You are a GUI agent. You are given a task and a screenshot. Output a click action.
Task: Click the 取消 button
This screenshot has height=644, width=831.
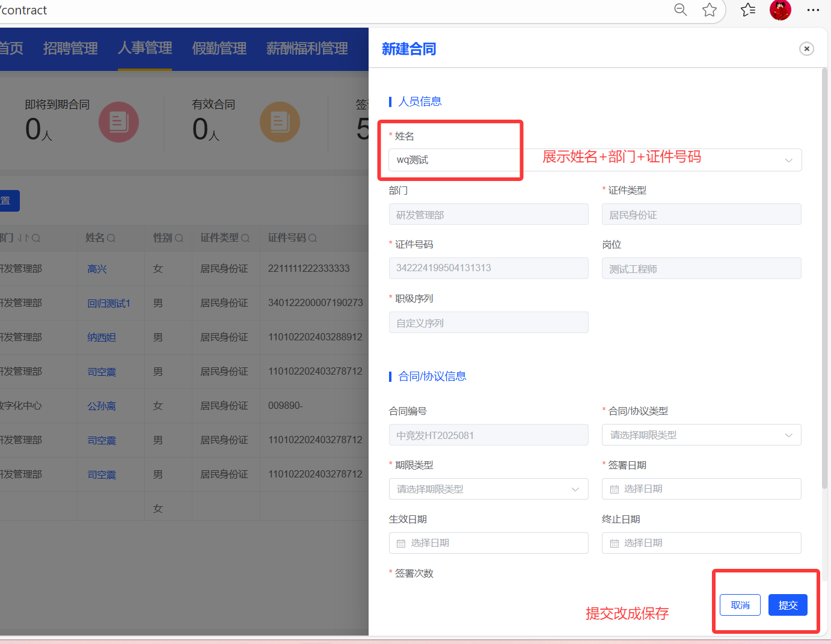pyautogui.click(x=740, y=605)
